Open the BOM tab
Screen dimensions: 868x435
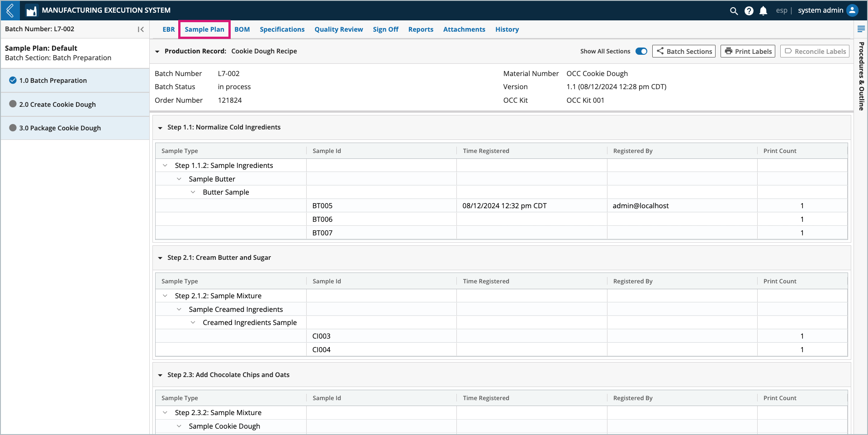[x=242, y=29]
